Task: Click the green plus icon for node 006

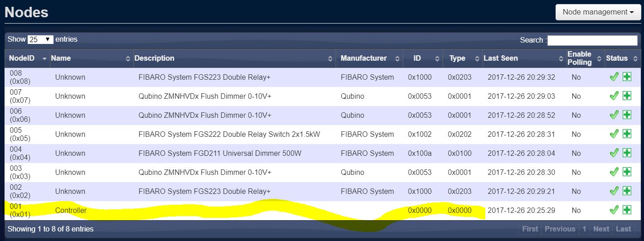Action: pos(627,115)
